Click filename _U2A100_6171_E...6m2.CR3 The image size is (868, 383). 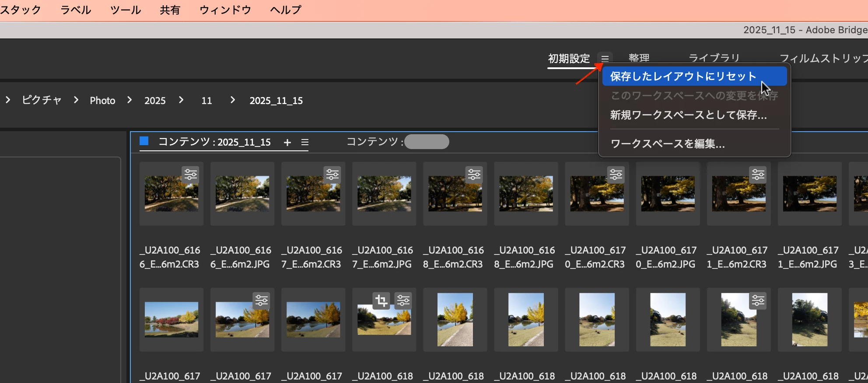736,257
